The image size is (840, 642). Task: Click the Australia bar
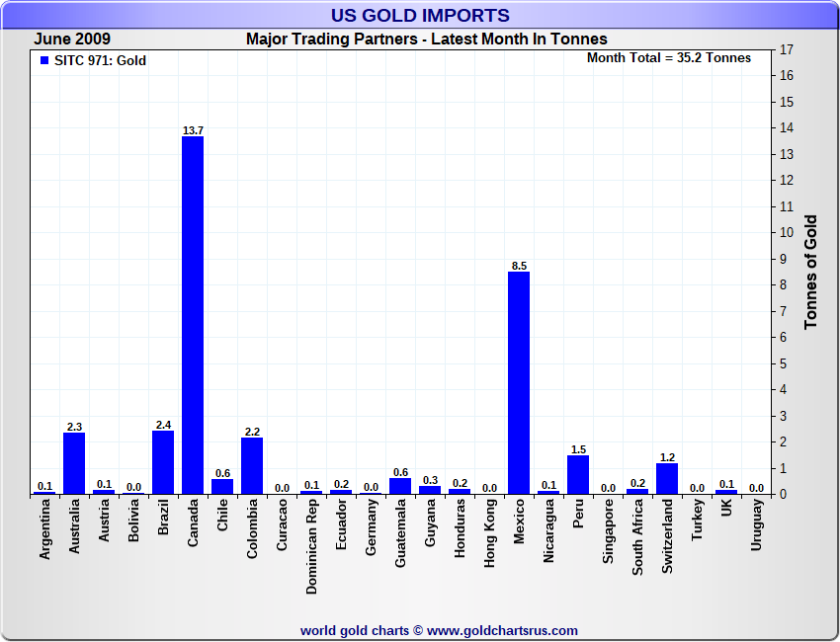click(74, 463)
